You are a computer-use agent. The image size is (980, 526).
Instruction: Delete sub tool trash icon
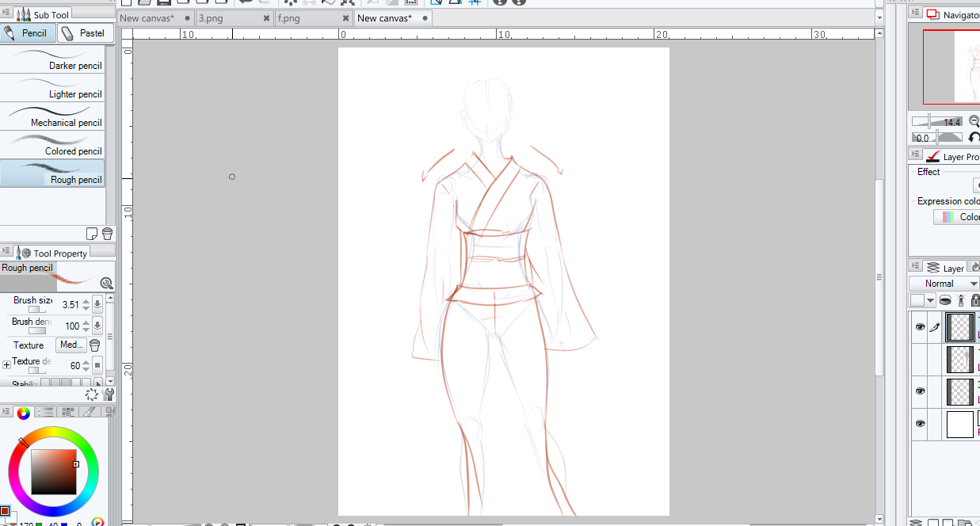(107, 234)
